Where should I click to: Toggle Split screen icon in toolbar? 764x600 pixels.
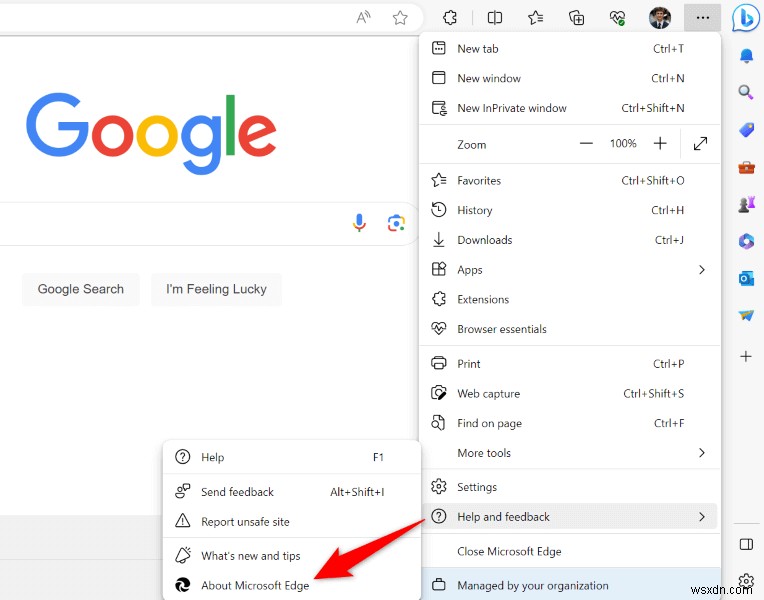point(495,18)
